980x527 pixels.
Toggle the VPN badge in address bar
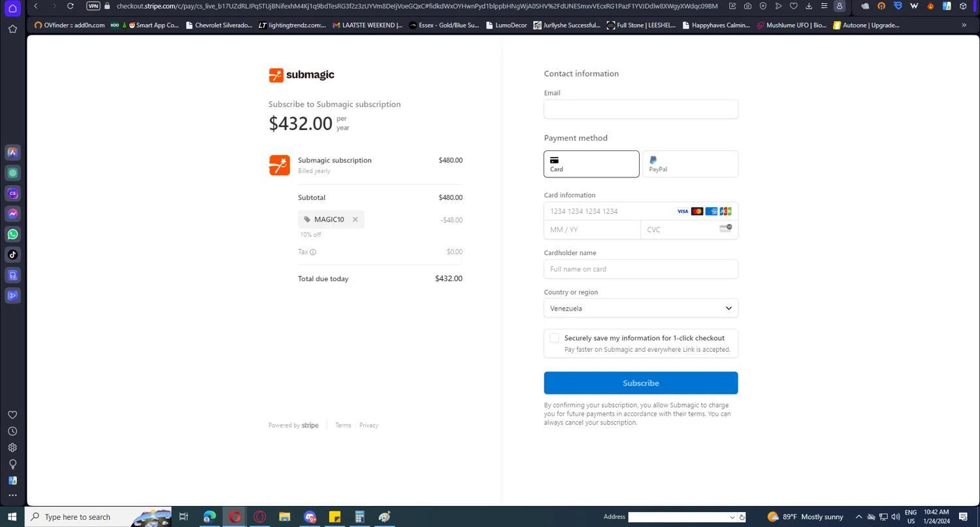(93, 6)
